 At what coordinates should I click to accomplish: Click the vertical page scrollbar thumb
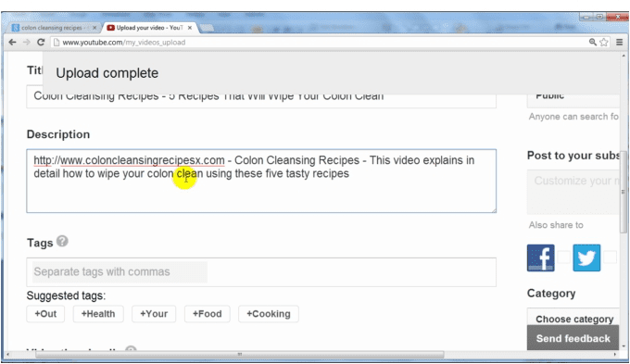(624, 192)
